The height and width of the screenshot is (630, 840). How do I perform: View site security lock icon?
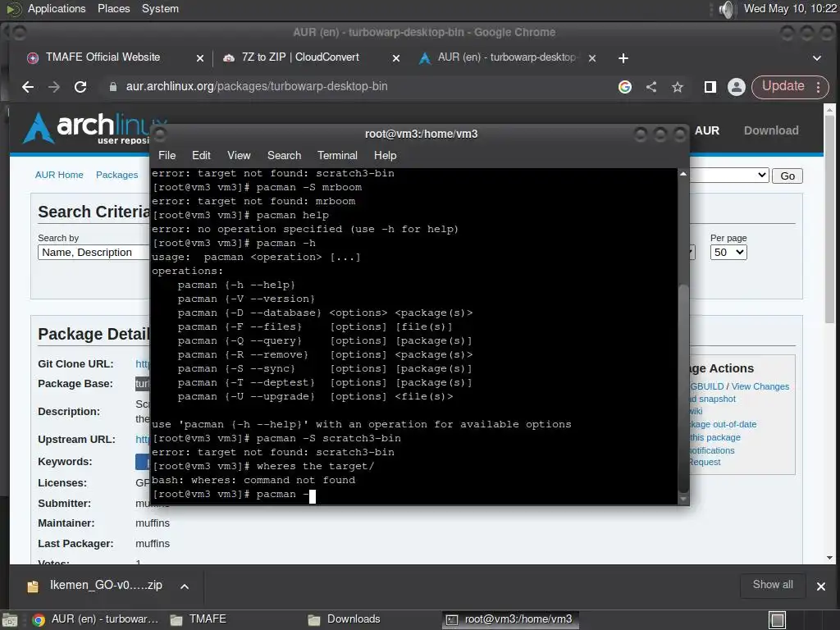113,87
